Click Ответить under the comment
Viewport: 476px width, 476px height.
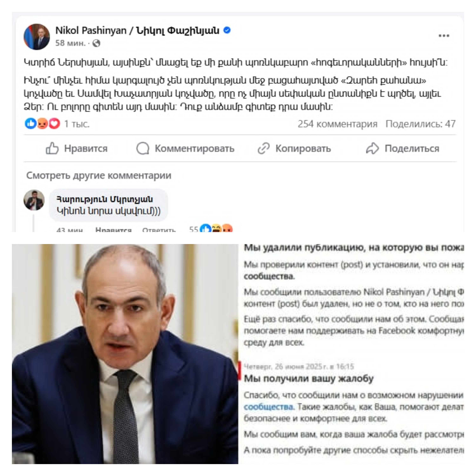click(x=159, y=229)
